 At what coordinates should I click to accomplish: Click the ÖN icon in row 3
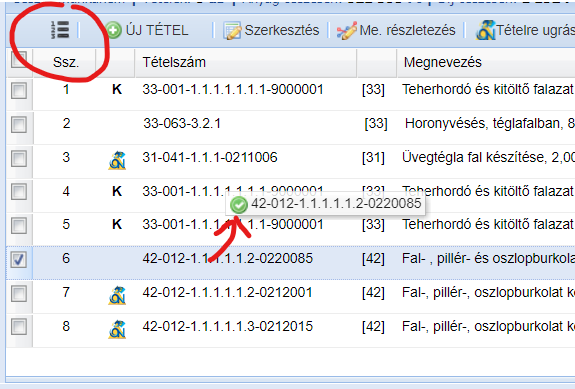coord(117,161)
